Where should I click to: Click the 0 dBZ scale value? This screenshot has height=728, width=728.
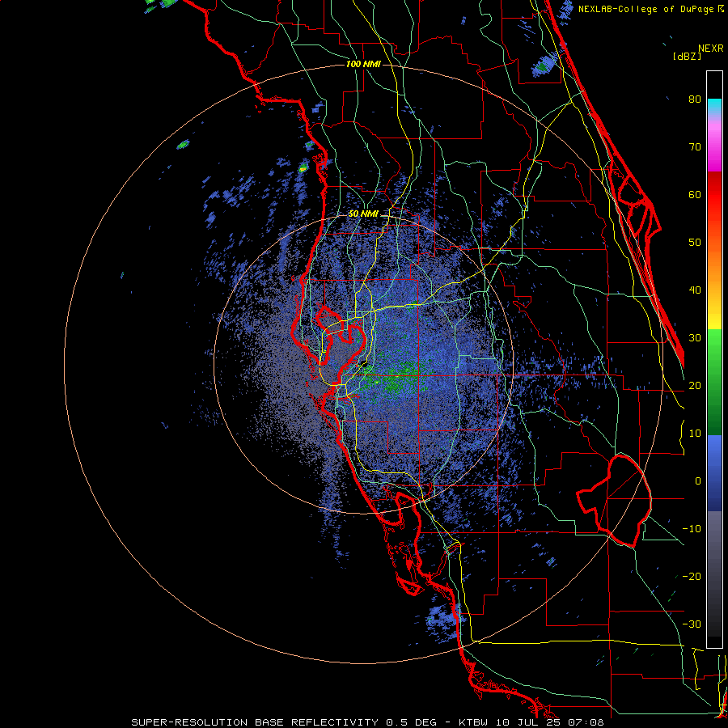click(x=698, y=481)
